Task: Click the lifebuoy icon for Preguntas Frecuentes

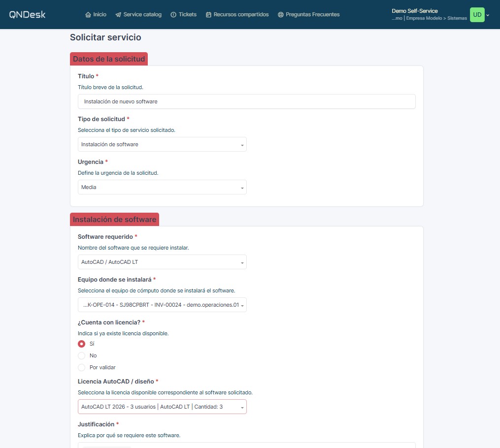Action: (x=281, y=15)
